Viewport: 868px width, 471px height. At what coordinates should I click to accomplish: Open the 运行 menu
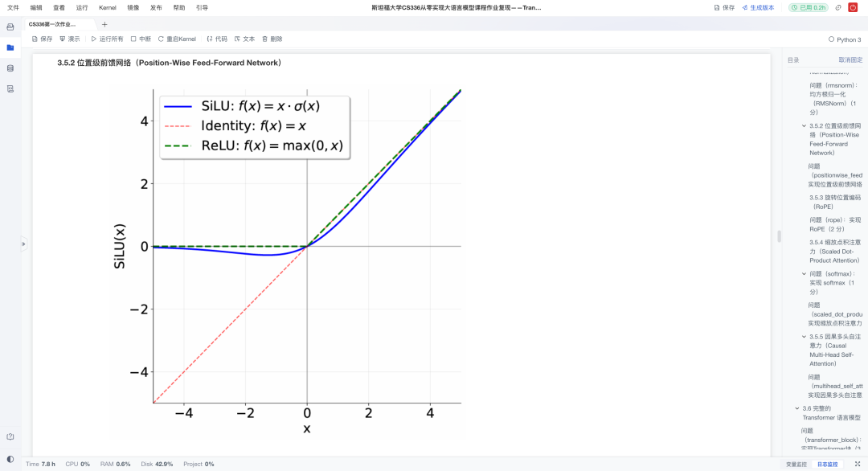pos(82,8)
